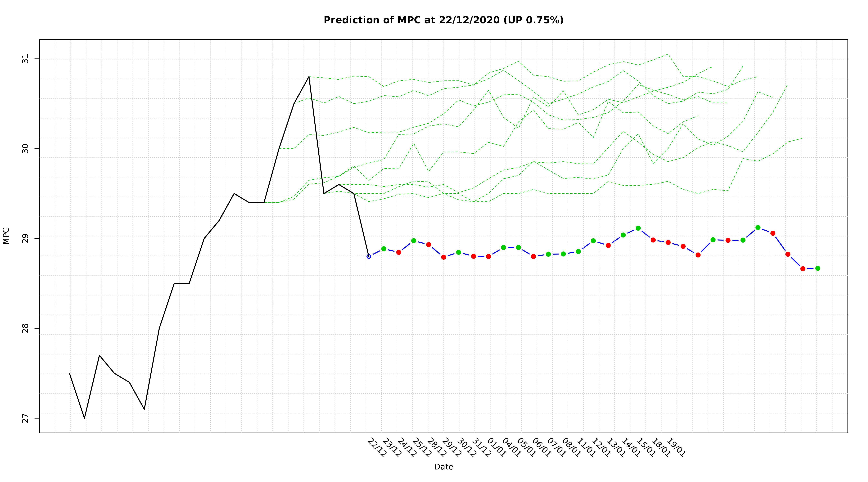Click the black line's peak near 30.8
868x482 pixels.
click(309, 77)
